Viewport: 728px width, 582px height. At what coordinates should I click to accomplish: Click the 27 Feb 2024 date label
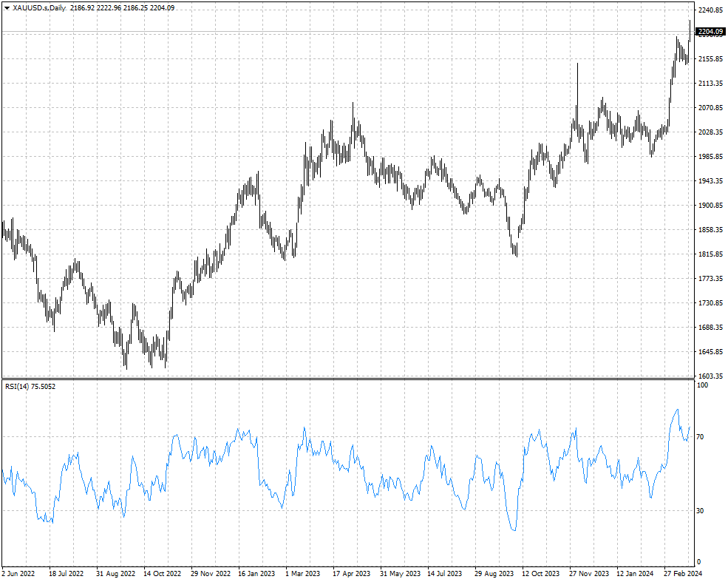pos(682,573)
